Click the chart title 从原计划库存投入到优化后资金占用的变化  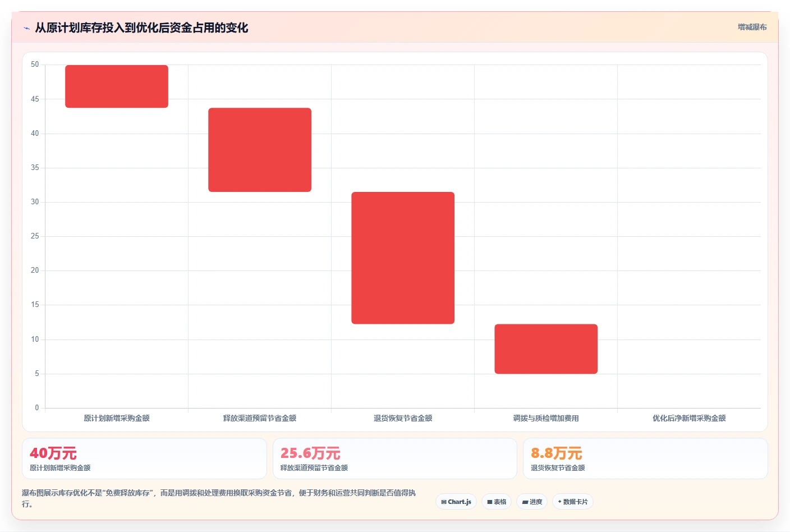[141, 28]
